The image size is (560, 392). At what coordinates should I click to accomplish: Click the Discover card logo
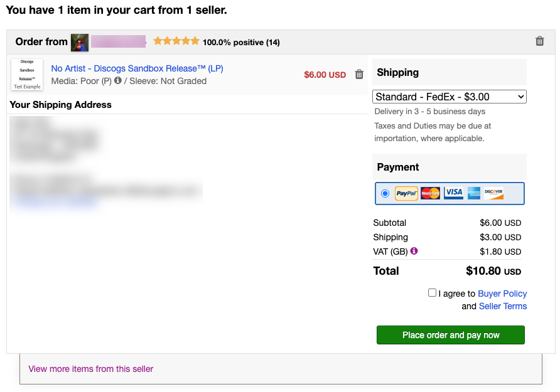(493, 193)
